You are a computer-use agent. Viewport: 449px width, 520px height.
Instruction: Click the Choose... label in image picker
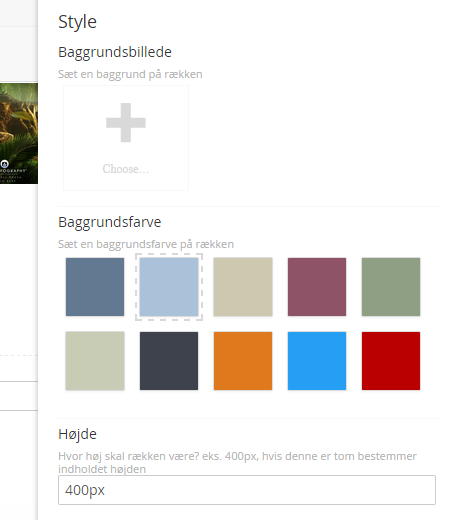126,169
